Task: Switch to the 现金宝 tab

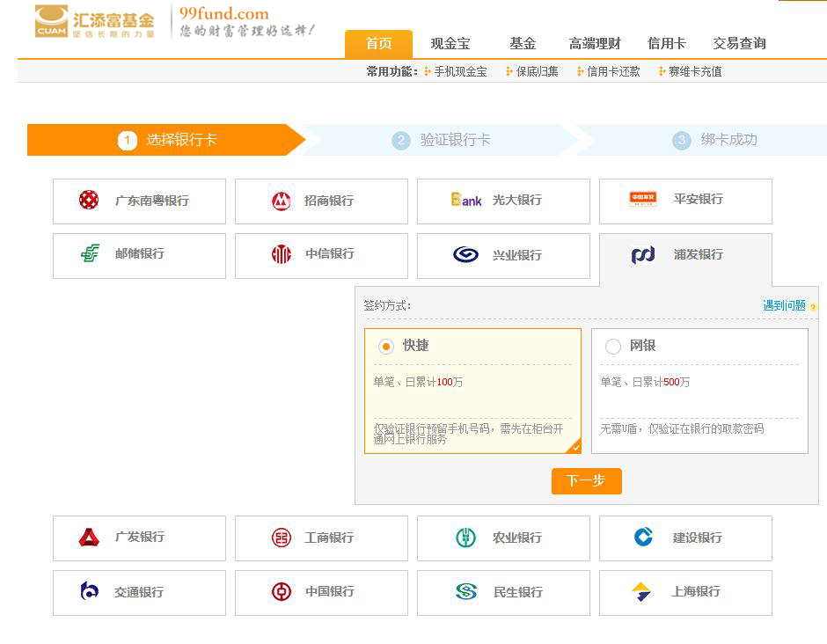Action: click(450, 43)
